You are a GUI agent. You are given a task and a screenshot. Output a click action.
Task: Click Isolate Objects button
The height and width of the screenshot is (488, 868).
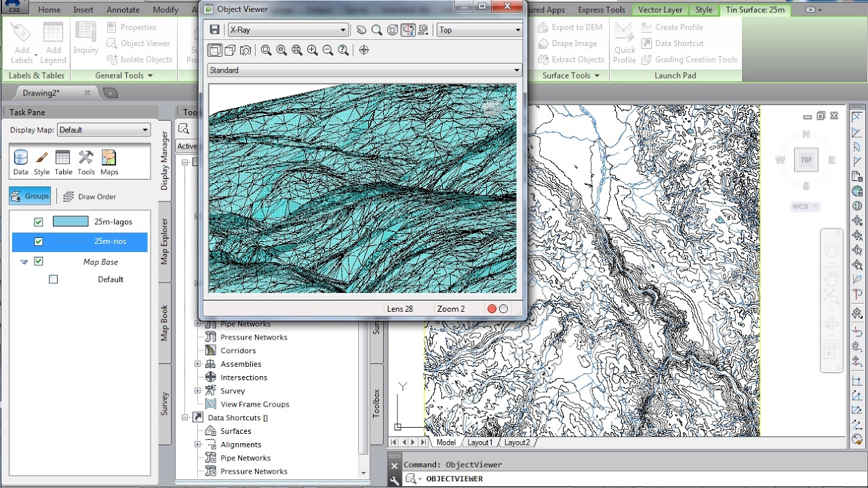[x=140, y=60]
